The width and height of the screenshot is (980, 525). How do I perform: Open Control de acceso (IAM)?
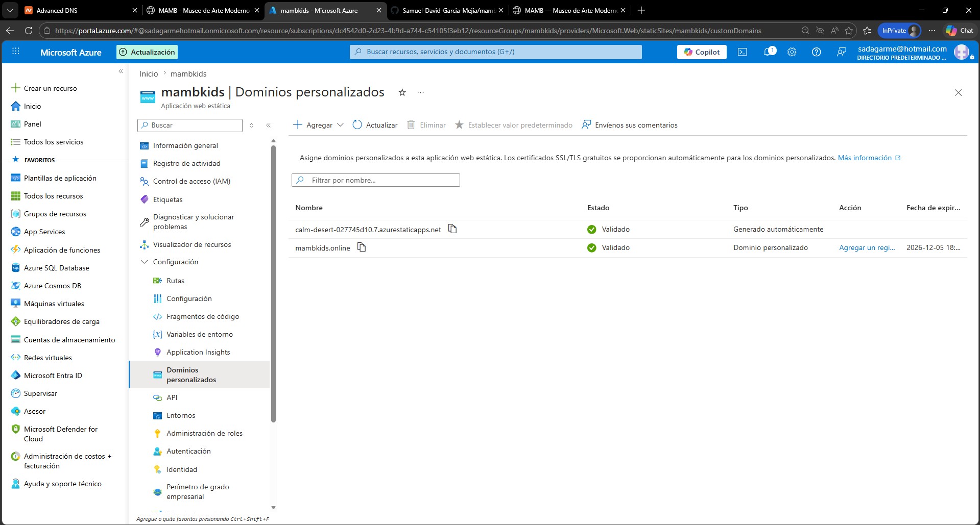pos(192,181)
